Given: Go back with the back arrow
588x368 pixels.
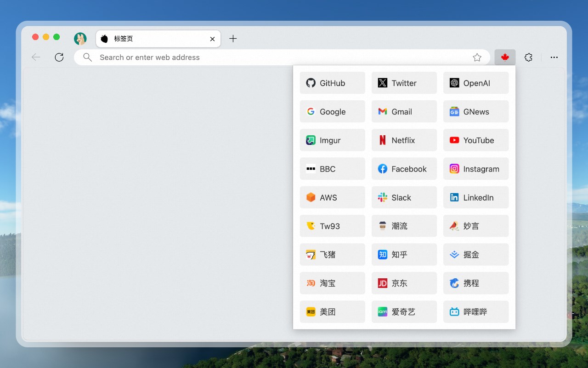Looking at the screenshot, I should (x=36, y=57).
